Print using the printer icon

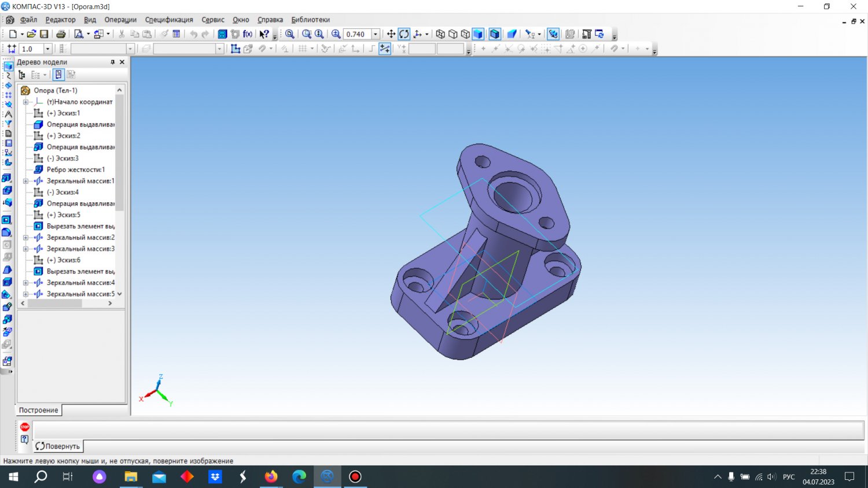click(61, 34)
